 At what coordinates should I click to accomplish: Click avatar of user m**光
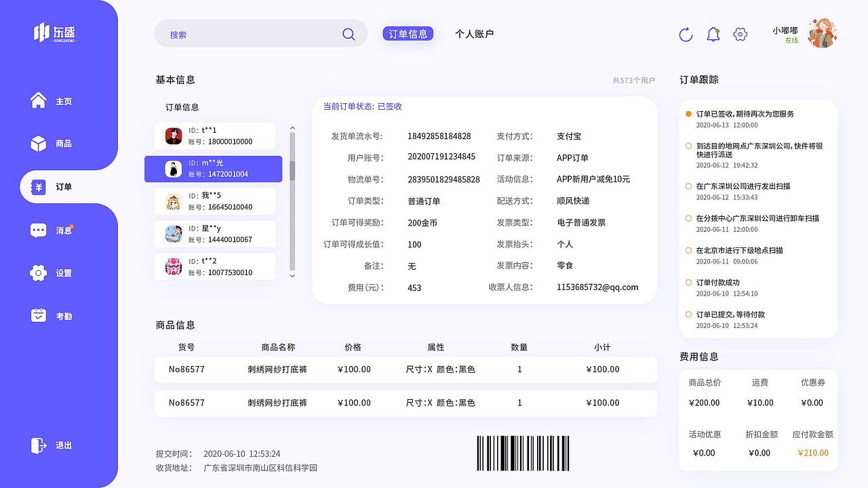(x=174, y=169)
